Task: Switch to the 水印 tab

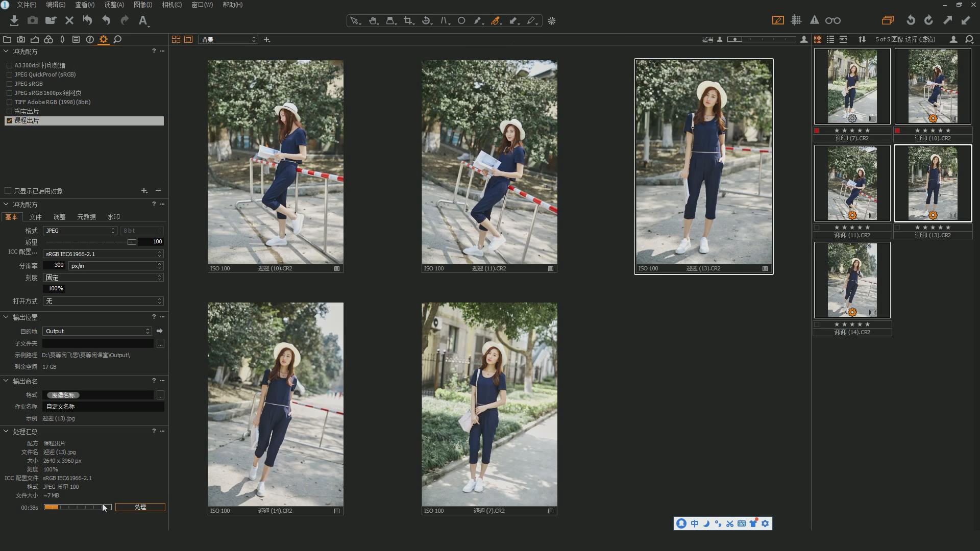Action: point(113,217)
